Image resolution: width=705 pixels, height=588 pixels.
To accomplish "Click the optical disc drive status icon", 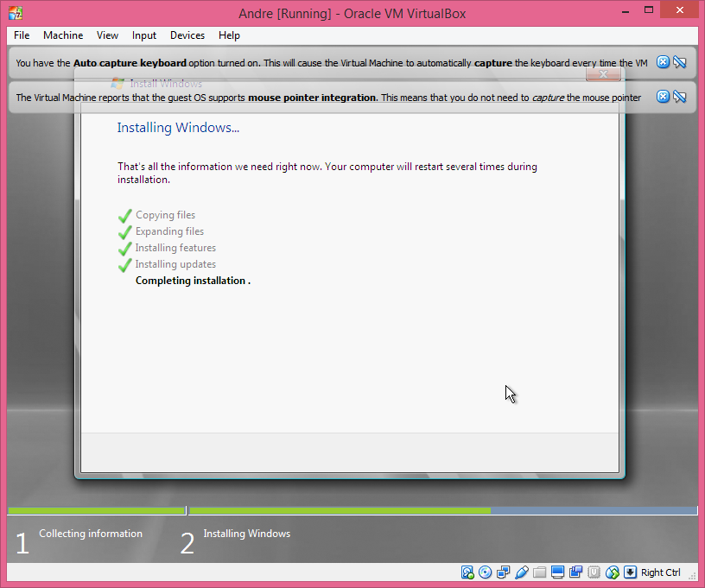I will coord(486,572).
